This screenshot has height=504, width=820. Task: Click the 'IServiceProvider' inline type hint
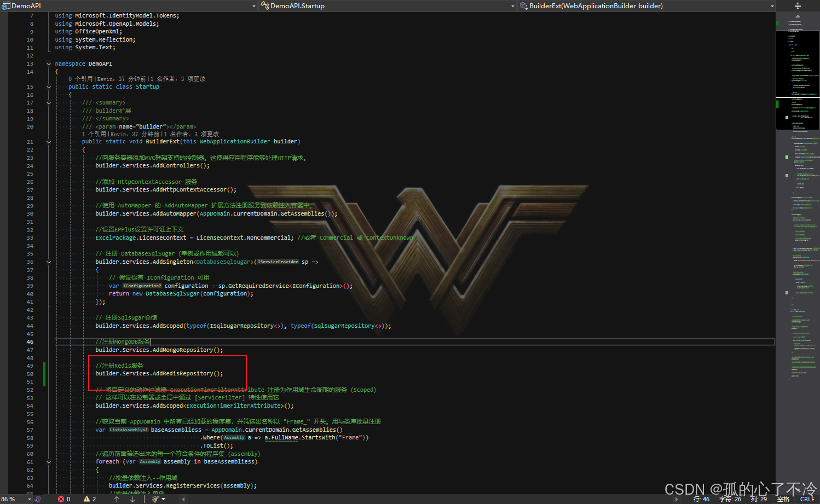278,262
